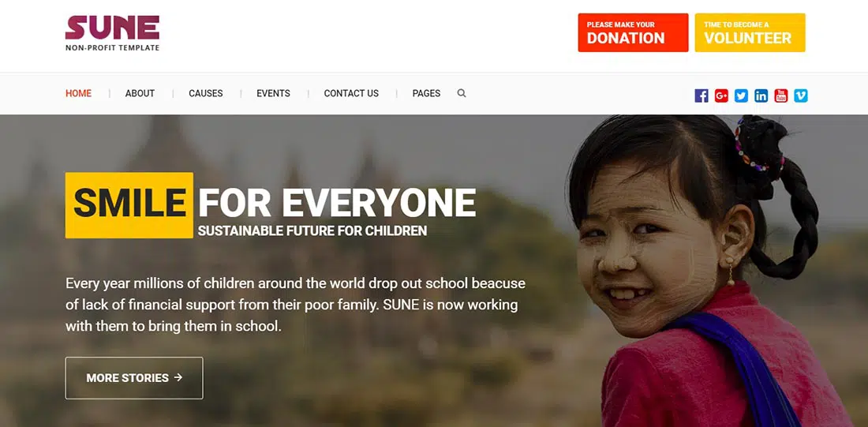The height and width of the screenshot is (427, 868).
Task: Click the search magnifier icon in navigation
Action: pos(462,93)
